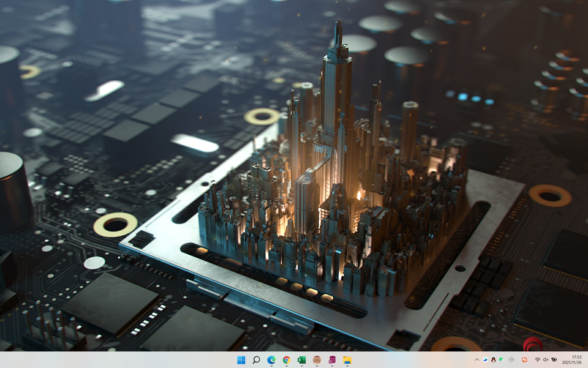
Task: Open battery status icon
Action: click(554, 360)
